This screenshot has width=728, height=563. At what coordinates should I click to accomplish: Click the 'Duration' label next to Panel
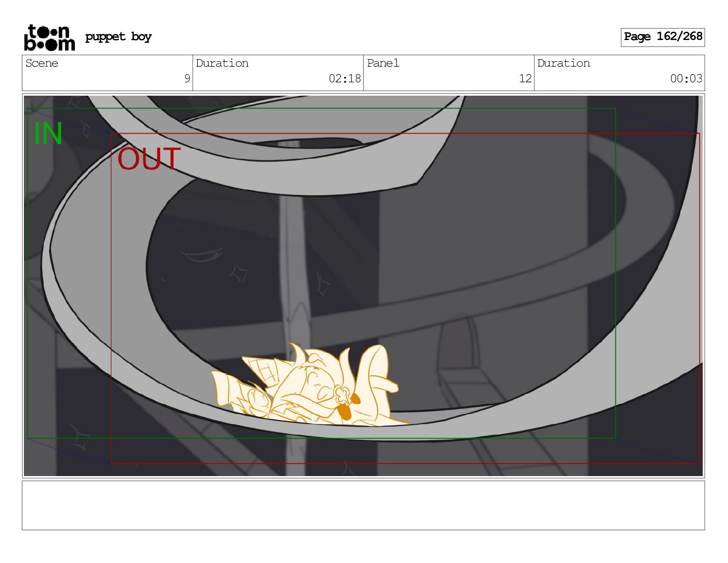click(563, 63)
